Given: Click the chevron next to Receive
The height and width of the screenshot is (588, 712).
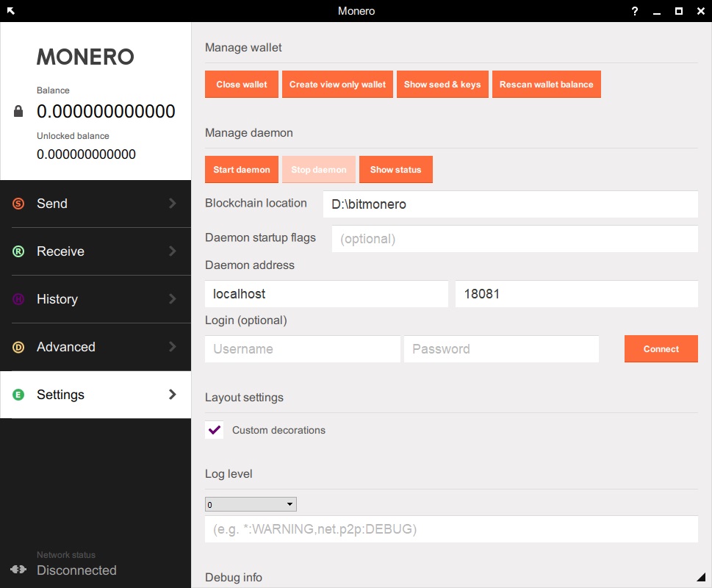Looking at the screenshot, I should coord(173,251).
